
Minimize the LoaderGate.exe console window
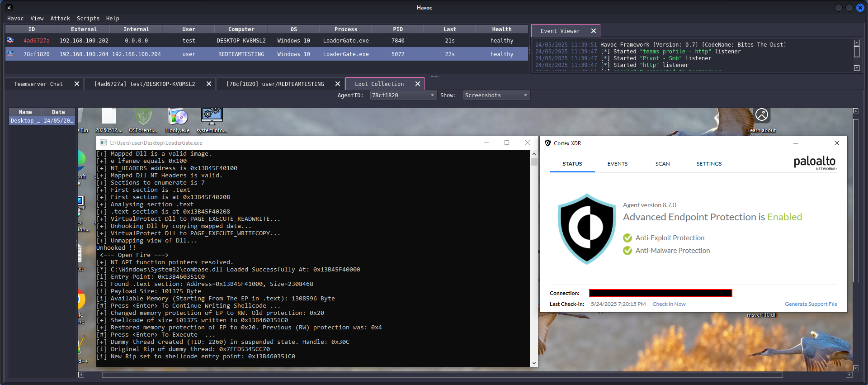486,143
